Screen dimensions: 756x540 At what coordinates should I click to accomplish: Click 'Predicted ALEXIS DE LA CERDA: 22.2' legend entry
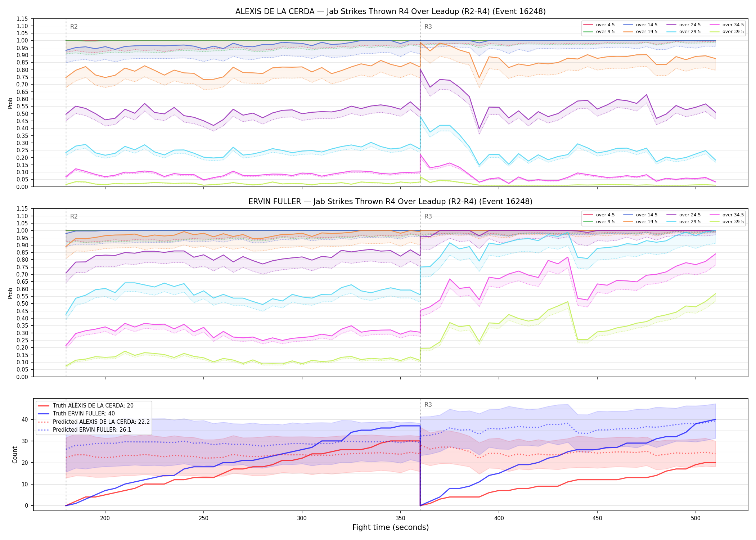coord(94,422)
